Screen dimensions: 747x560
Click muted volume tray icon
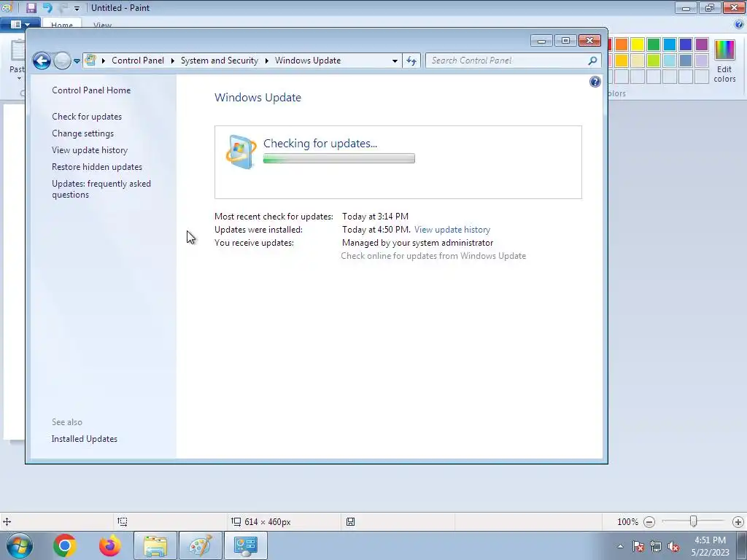click(673, 546)
